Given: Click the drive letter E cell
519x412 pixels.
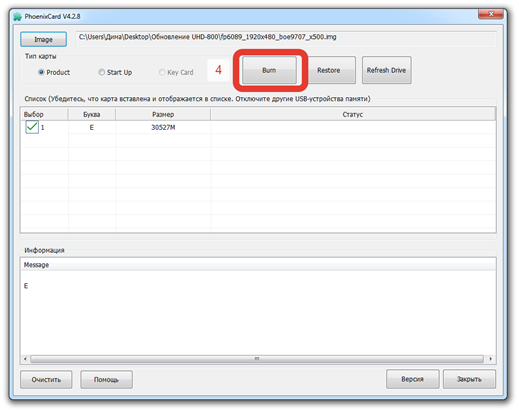Looking at the screenshot, I should tap(92, 127).
